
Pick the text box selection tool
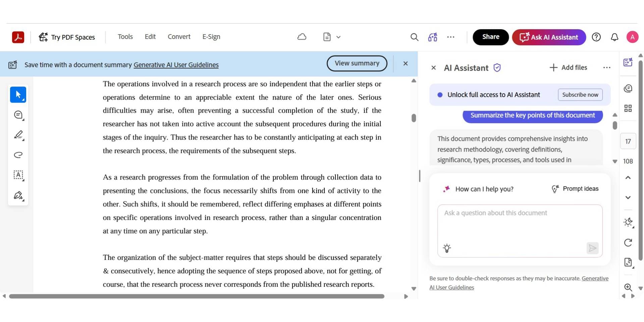(18, 175)
